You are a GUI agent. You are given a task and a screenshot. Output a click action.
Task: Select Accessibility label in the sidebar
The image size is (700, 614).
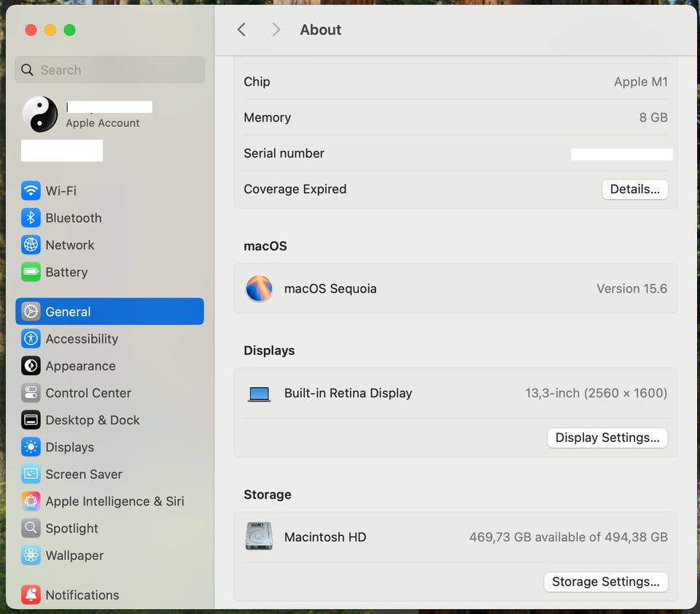pos(82,339)
